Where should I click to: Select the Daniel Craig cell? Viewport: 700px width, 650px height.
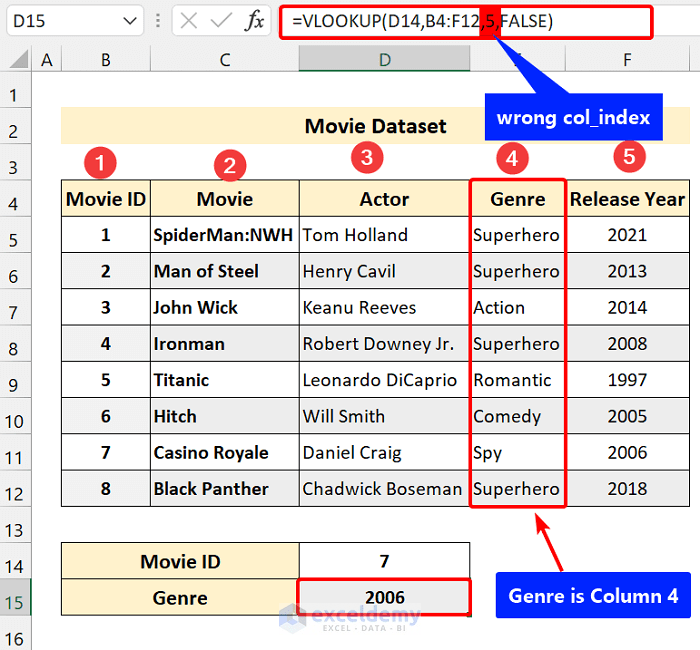tap(384, 452)
